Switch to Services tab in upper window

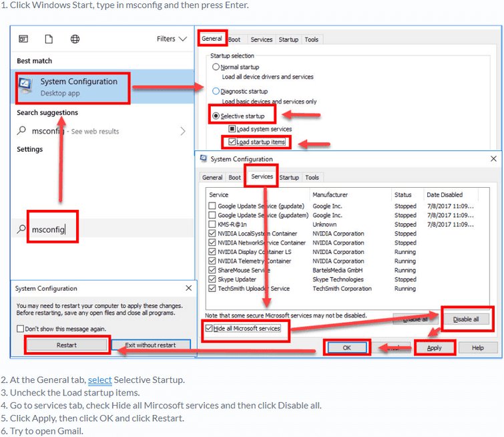[261, 39]
